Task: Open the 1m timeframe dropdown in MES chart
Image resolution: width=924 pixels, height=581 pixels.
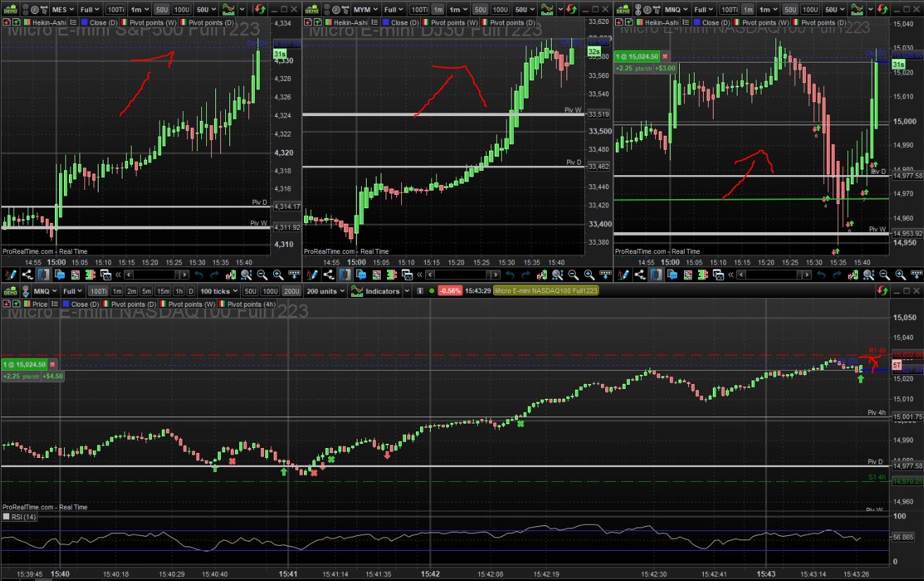Action: click(139, 10)
